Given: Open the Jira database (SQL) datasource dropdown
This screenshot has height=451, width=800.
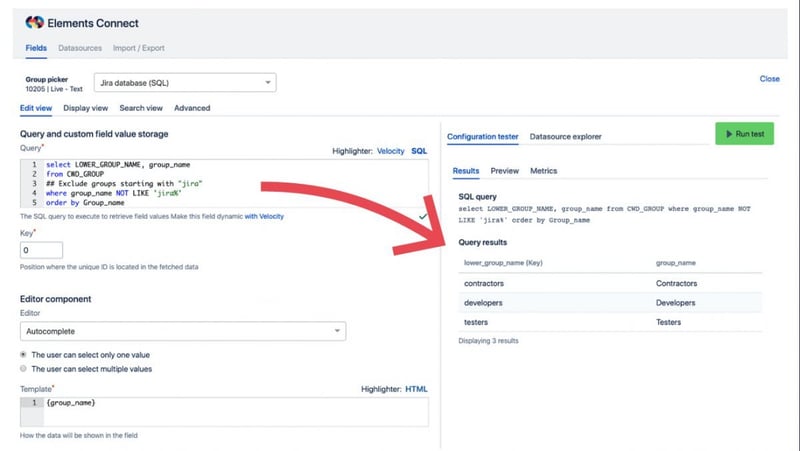Looking at the screenshot, I should coord(185,83).
